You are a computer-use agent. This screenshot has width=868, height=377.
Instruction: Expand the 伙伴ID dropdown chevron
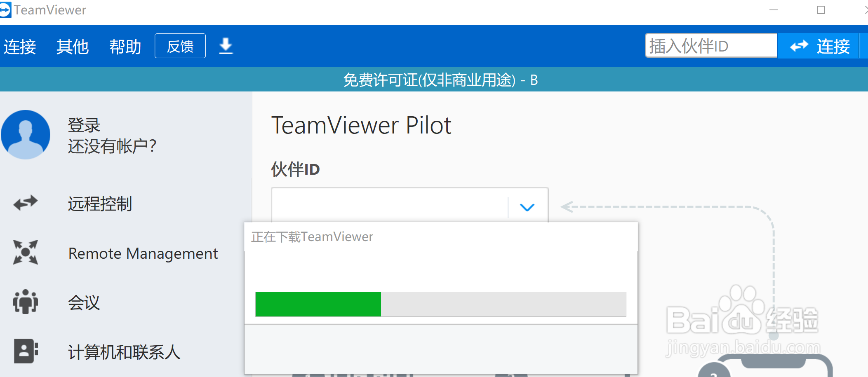[x=527, y=207]
